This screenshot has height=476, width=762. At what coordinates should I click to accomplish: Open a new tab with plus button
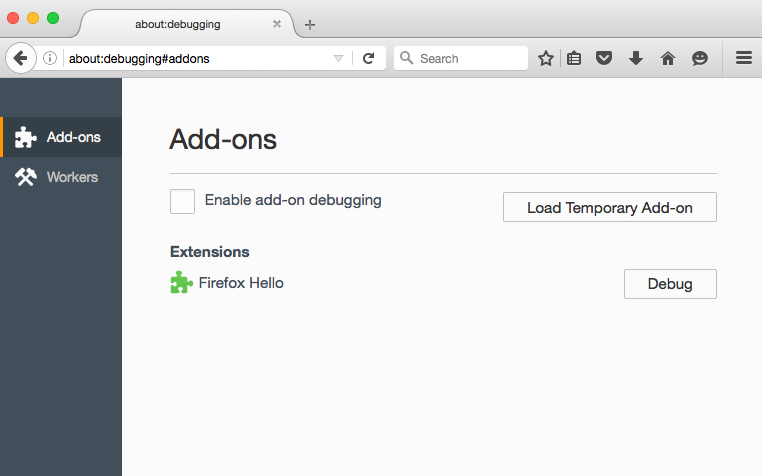coord(310,24)
